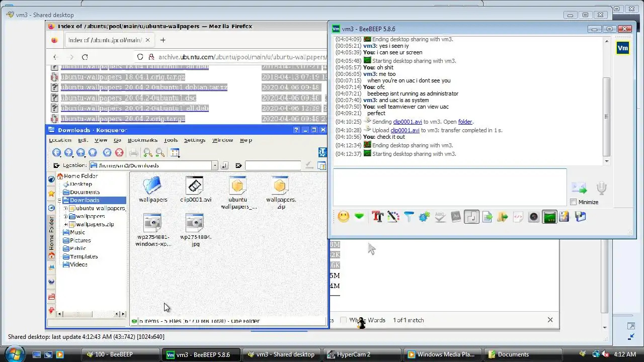Click the notepad with pencil icon
644x362 pixels.
coord(564,217)
